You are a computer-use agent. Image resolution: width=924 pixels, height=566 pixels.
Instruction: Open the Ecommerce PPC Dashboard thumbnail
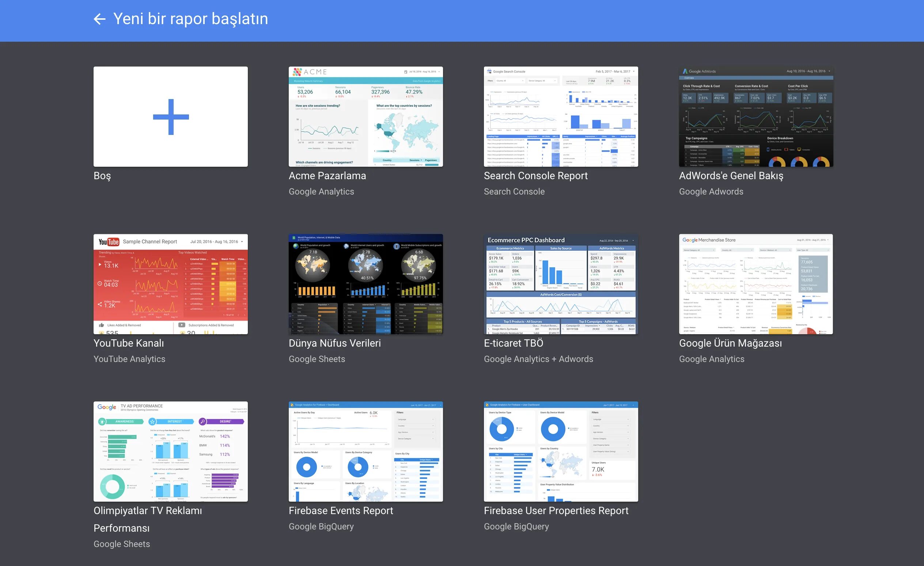[561, 284]
